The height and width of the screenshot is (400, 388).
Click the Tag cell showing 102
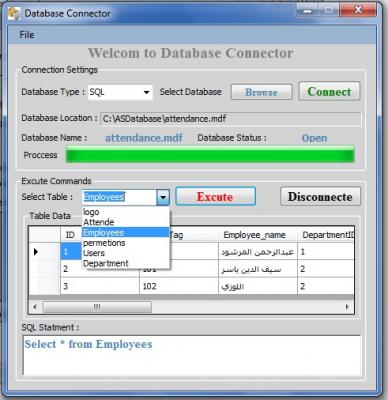pyautogui.click(x=179, y=286)
